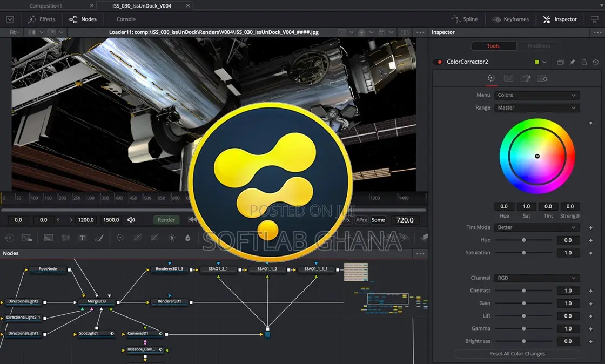
Task: Toggle keyframe diamond next to Brightness
Action: click(x=591, y=341)
